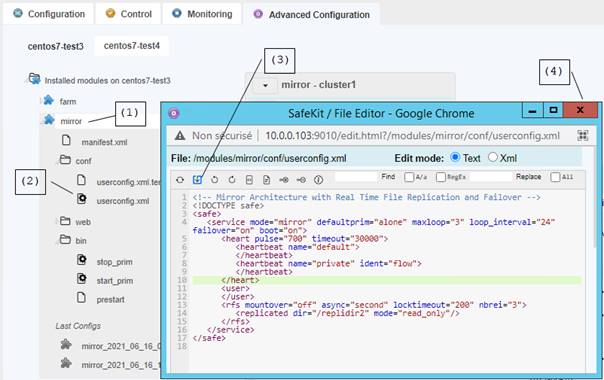Click the SafeKit window favicon in title bar

tap(174, 113)
